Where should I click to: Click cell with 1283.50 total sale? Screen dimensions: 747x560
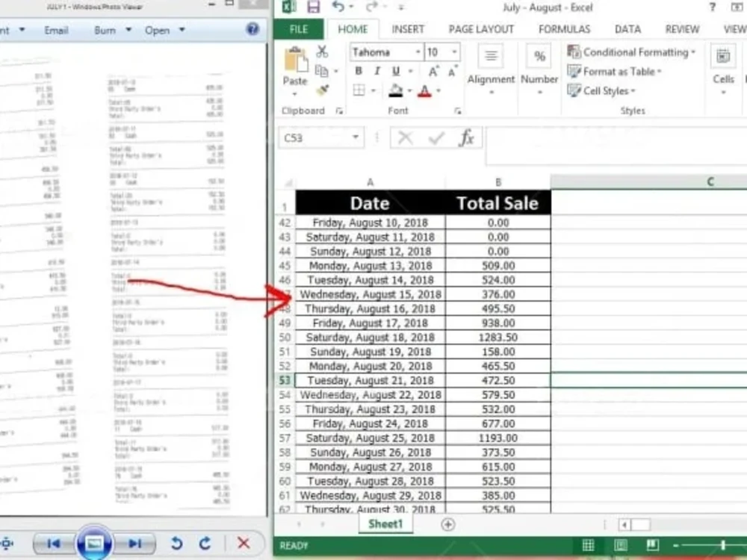pos(498,337)
